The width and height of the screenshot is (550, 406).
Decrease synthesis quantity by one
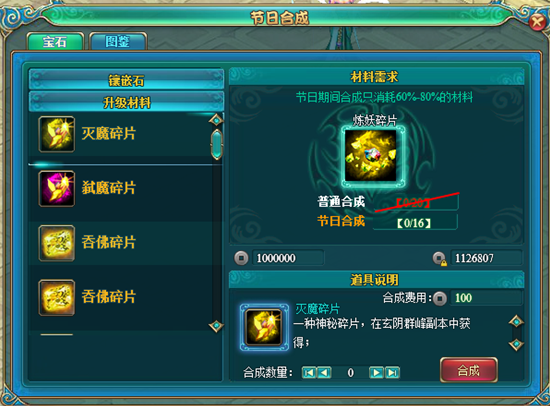(324, 372)
